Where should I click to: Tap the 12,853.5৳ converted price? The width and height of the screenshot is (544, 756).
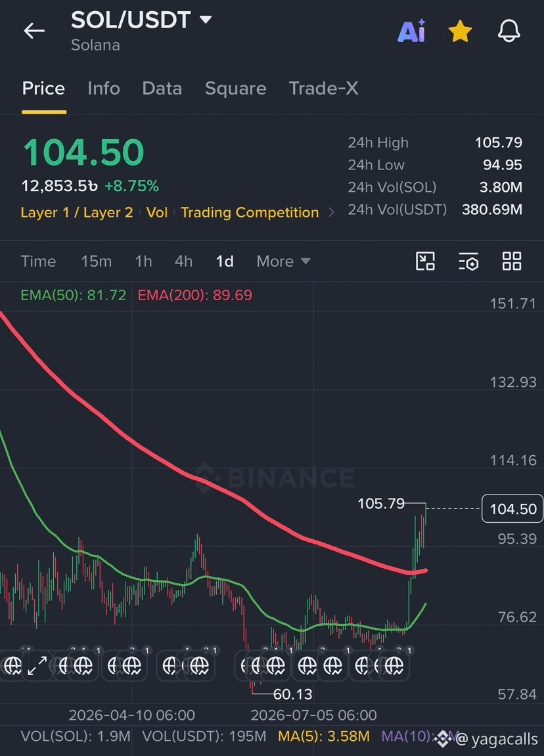click(x=60, y=186)
